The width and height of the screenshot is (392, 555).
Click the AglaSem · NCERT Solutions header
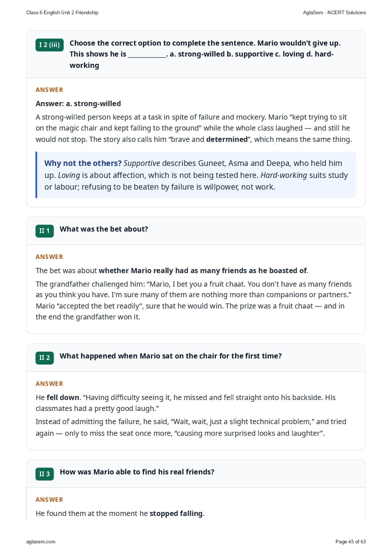tap(334, 12)
